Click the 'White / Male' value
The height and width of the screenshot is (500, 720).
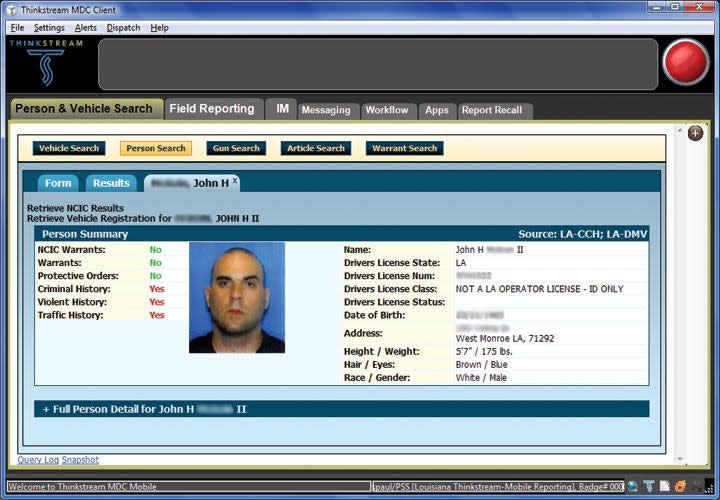(x=481, y=378)
